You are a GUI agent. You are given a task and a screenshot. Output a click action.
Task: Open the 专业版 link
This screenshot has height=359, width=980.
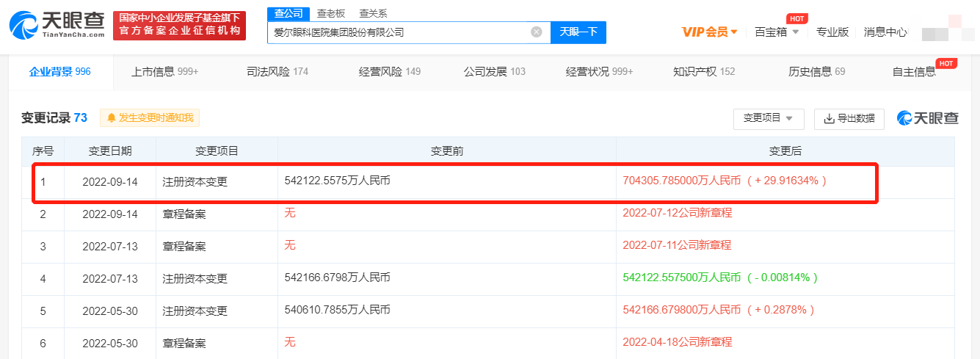pos(832,32)
